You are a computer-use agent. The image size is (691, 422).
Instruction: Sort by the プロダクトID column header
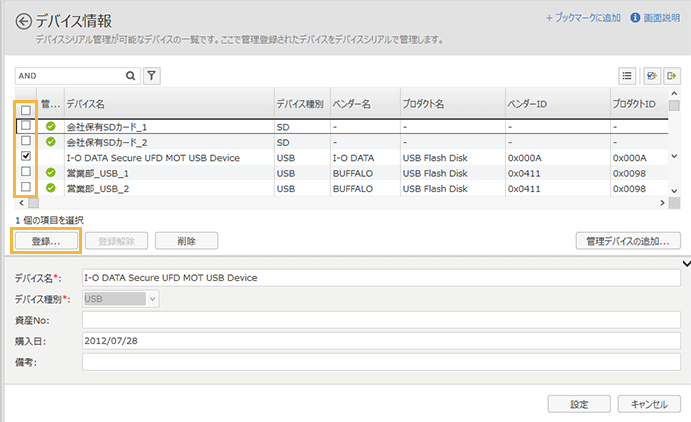639,104
